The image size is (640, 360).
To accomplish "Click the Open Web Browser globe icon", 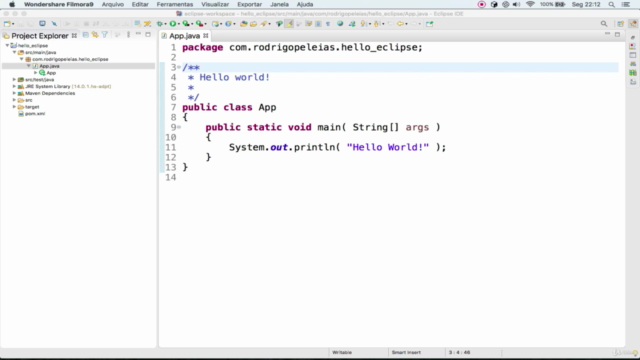I will (340, 24).
